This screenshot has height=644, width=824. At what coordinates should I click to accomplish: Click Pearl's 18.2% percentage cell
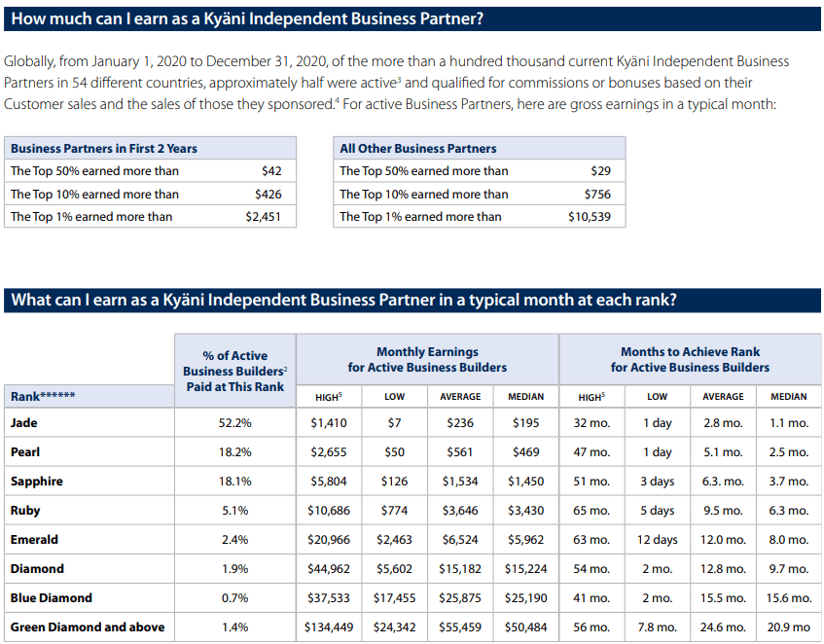point(234,452)
